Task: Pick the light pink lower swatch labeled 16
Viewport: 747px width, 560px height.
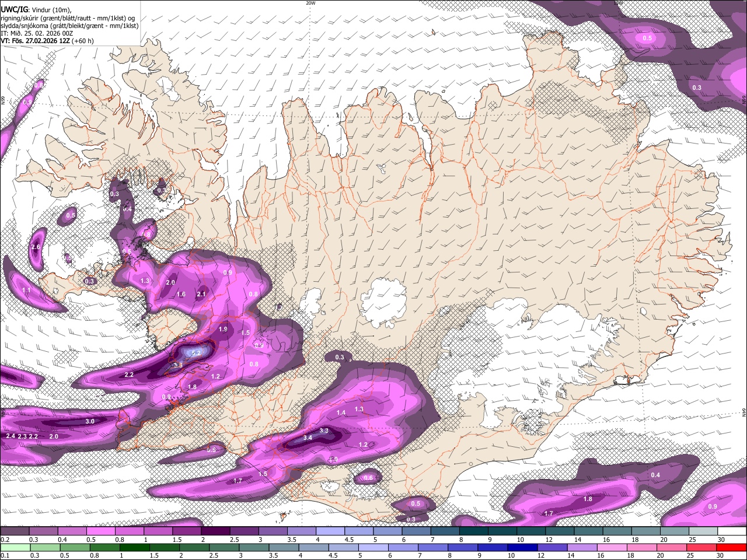Action: pos(612,547)
